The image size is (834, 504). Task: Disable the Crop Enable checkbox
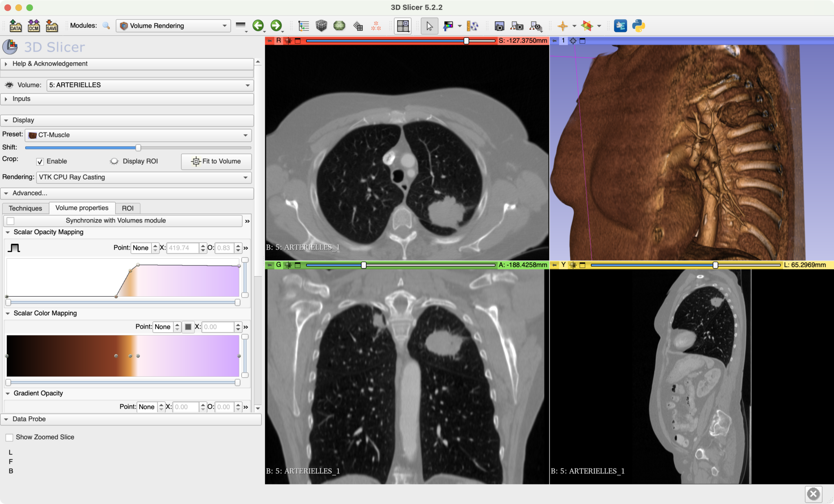(40, 162)
